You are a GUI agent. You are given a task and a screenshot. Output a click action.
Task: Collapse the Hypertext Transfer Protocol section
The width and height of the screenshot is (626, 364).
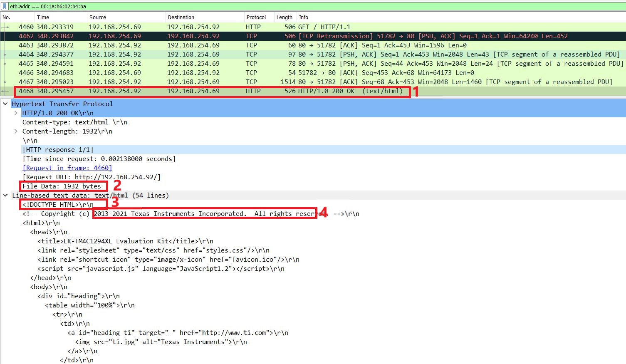click(5, 104)
